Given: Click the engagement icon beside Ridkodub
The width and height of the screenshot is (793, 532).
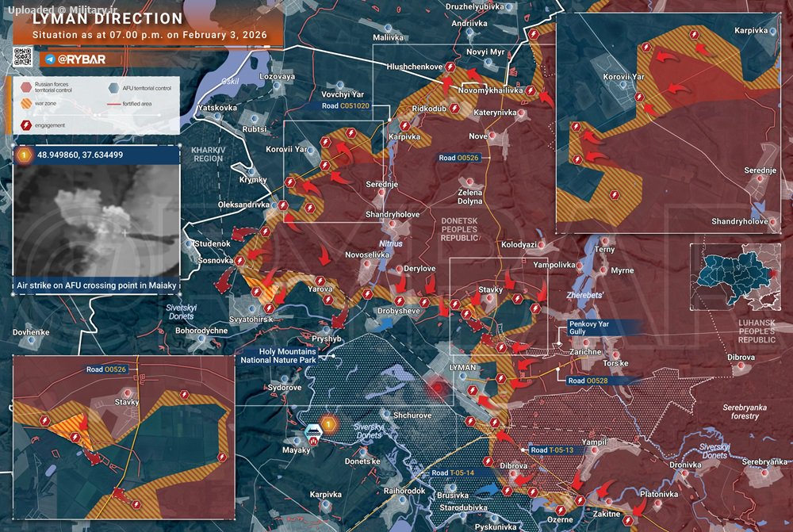Looking at the screenshot, I should click(x=454, y=108).
